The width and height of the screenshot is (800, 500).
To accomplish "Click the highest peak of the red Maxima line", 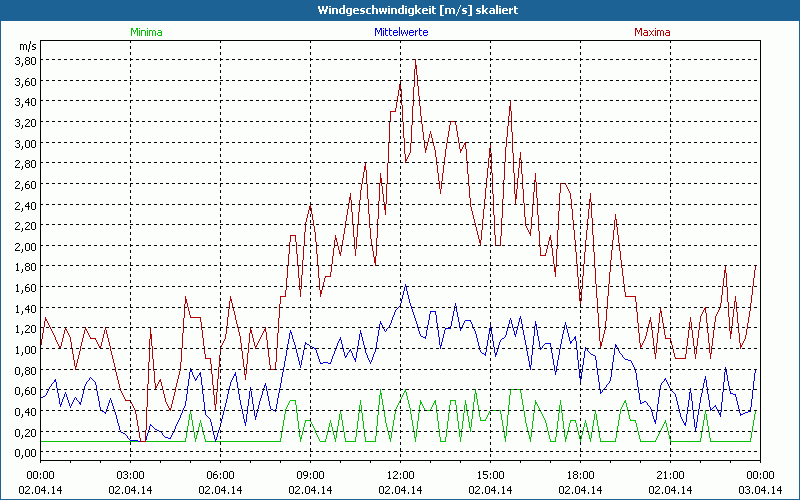I will click(x=415, y=61).
